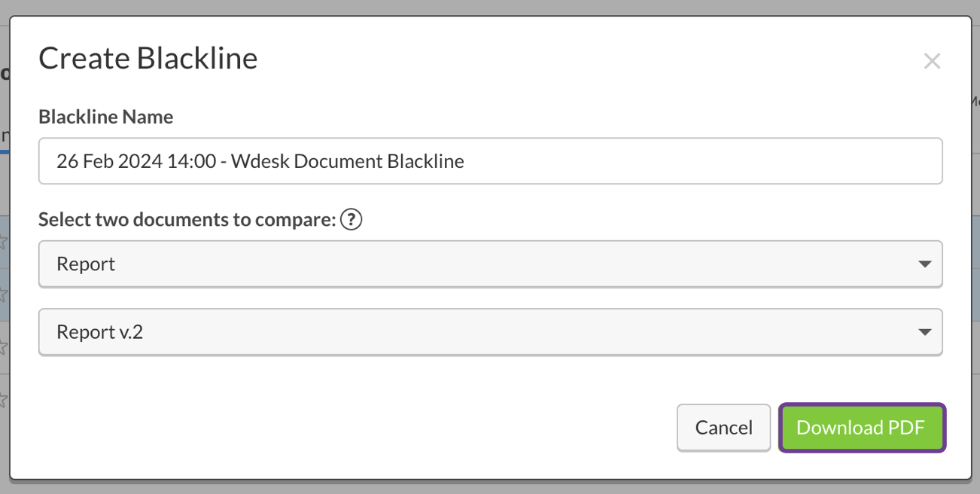Select the "Report" text in first dropdown

[x=86, y=264]
